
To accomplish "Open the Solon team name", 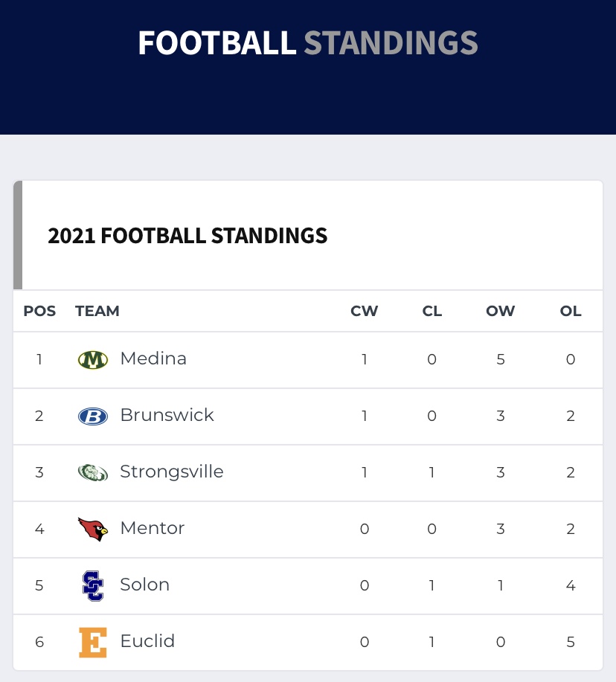I will click(145, 585).
